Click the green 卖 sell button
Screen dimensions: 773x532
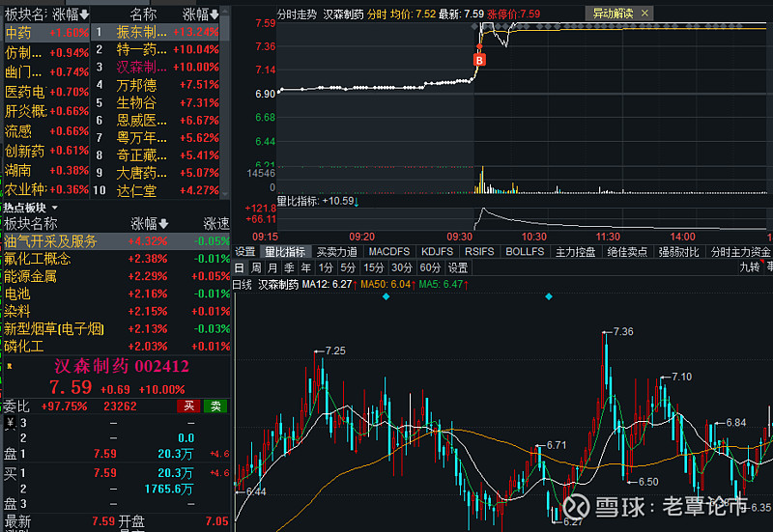(215, 406)
